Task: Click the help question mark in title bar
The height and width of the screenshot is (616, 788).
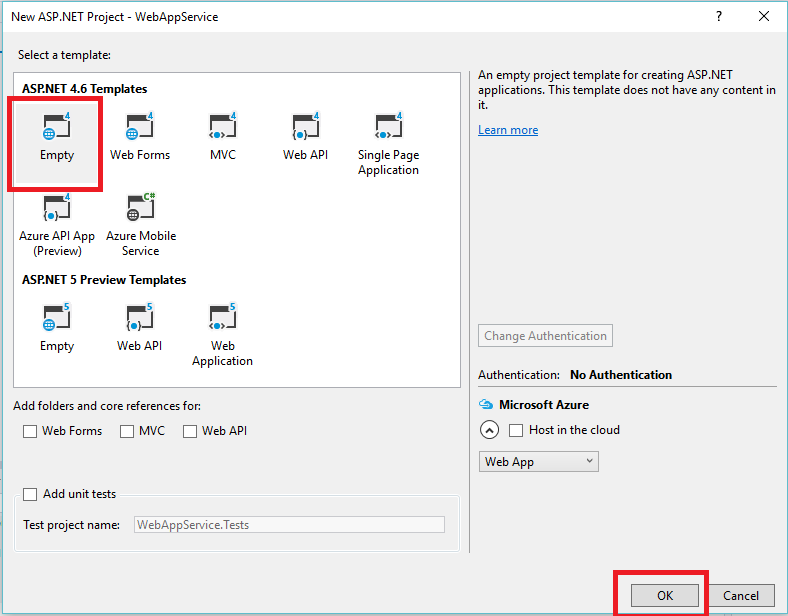Action: (x=719, y=17)
